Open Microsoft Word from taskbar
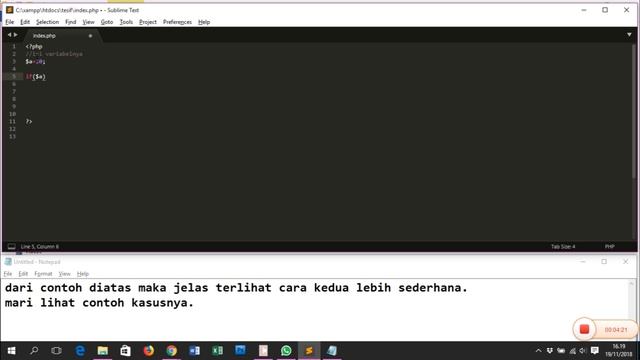Screen dimensions: 640x360 coord(194,351)
